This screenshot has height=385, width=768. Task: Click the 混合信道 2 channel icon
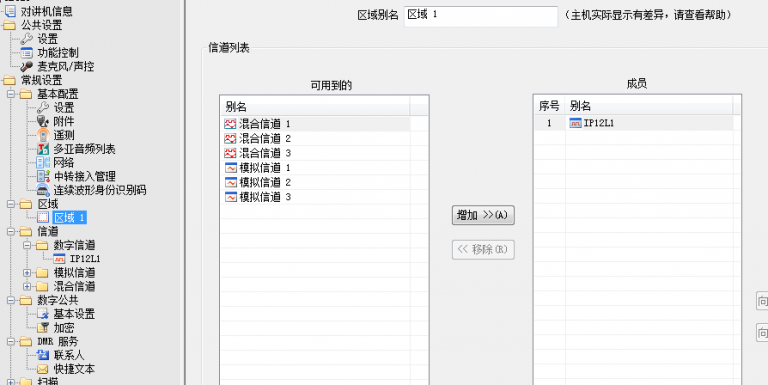pyautogui.click(x=230, y=139)
